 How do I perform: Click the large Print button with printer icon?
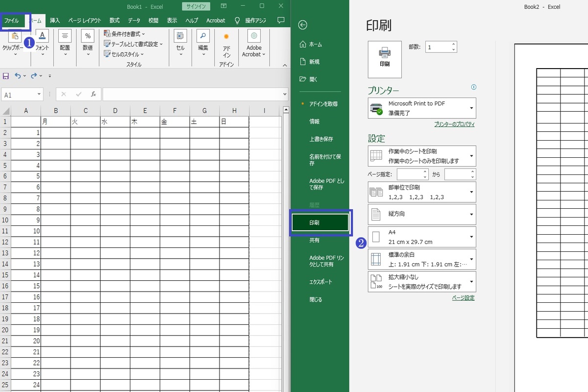pos(385,59)
